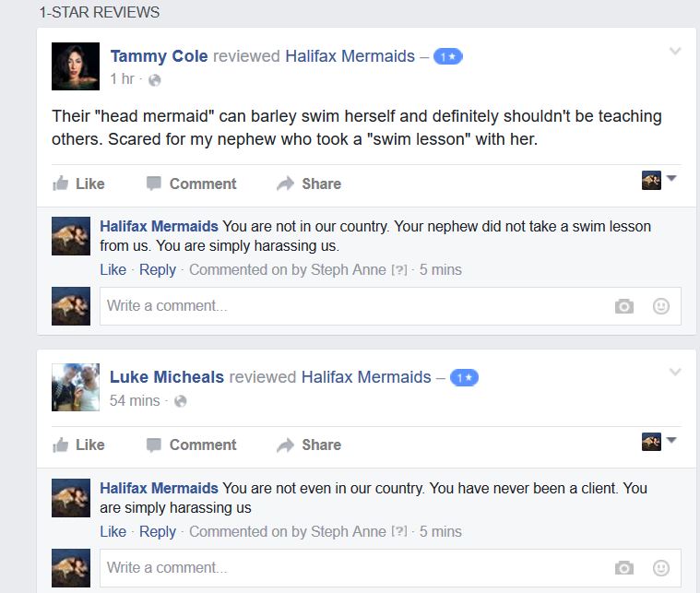Viewport: 700px width, 593px height.
Task: Click Like under the second Halifax Mermaids comment
Action: 113,531
